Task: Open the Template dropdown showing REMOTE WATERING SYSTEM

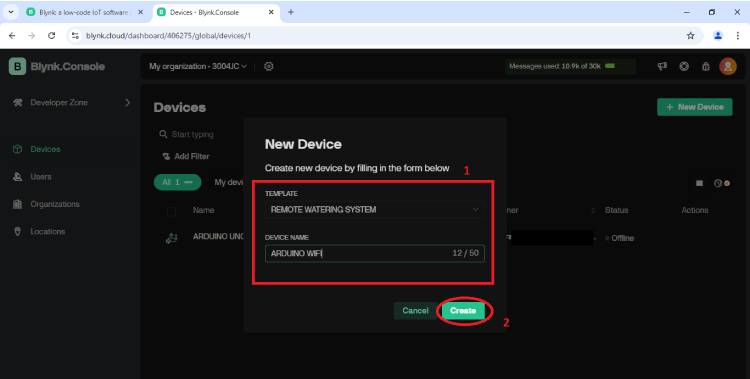Action: click(375, 210)
